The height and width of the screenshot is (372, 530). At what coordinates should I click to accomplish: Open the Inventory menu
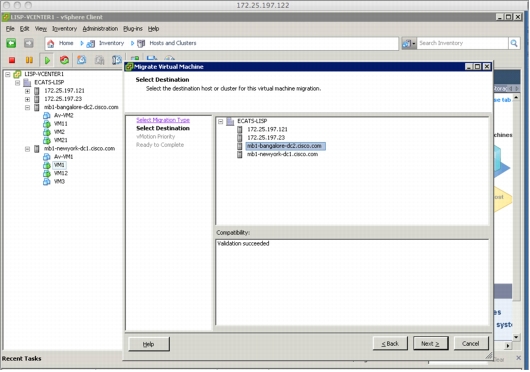64,29
